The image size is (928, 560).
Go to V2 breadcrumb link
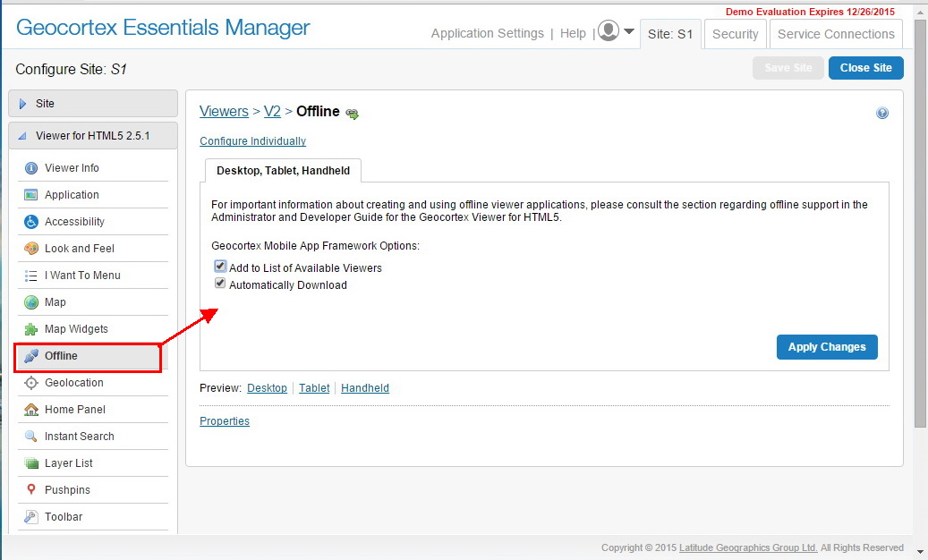[x=272, y=111]
